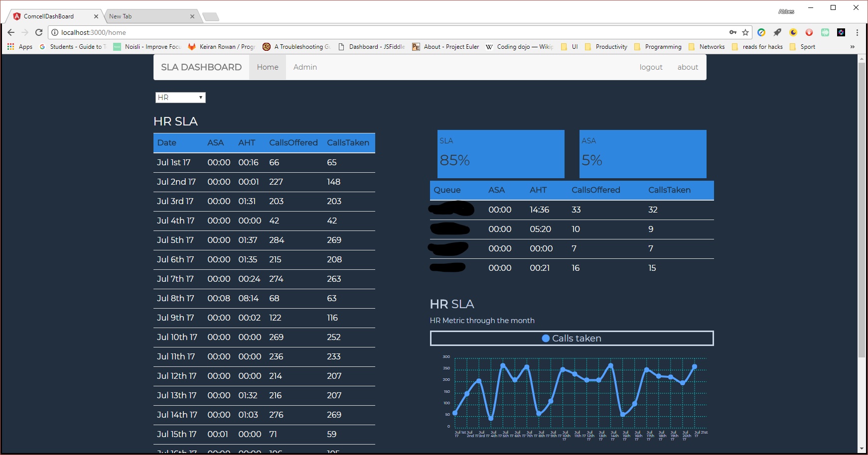Open the A Troubleshooting Guide bookmark
The width and height of the screenshot is (868, 455).
(296, 47)
